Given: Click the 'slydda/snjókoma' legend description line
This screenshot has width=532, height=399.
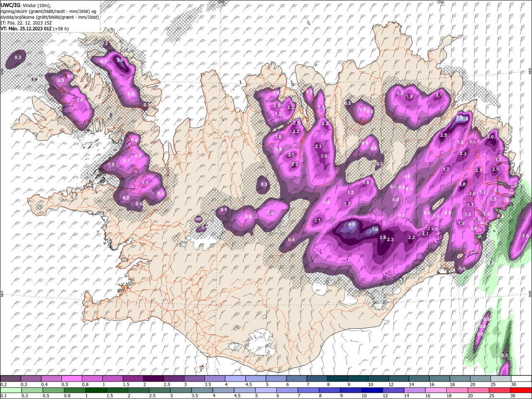Looking at the screenshot, I should (49, 17).
